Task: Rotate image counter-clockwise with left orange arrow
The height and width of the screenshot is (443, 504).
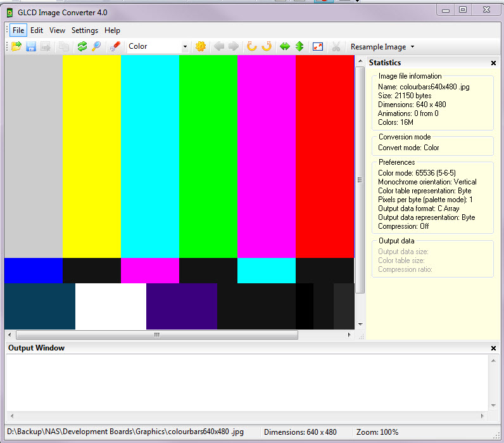Action: point(251,46)
